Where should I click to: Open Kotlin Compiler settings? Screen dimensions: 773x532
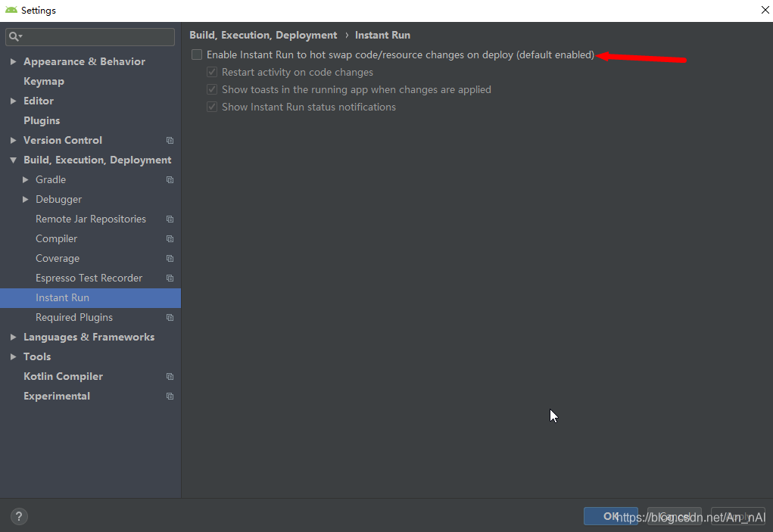pyautogui.click(x=63, y=376)
